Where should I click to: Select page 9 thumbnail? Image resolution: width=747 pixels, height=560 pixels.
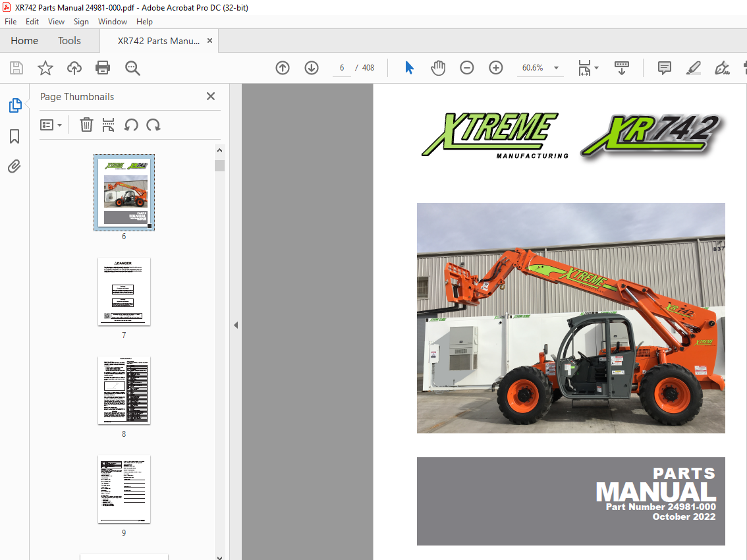coord(124,489)
